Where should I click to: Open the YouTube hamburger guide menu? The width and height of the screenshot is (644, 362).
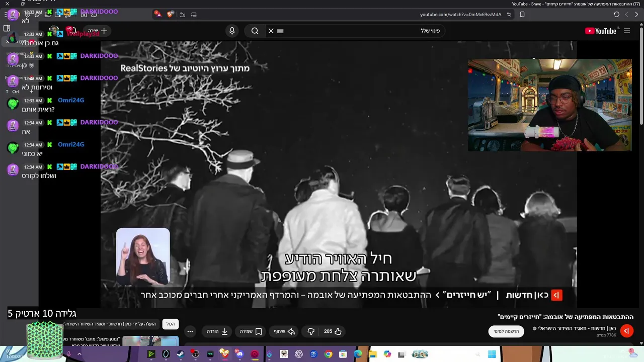point(627,31)
